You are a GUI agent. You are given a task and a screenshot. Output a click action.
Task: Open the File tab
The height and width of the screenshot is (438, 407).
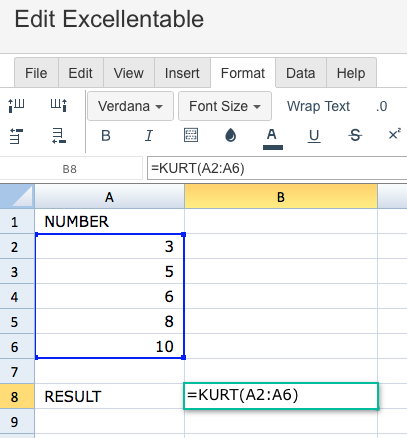(36, 73)
